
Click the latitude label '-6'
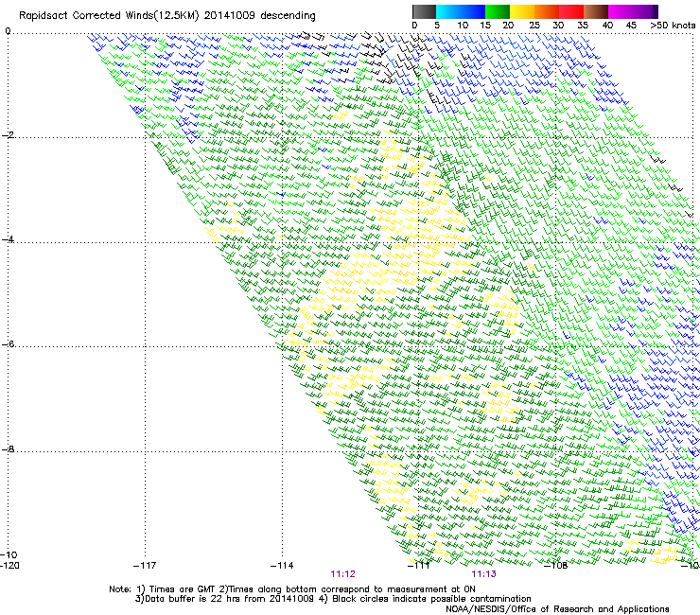[x=8, y=344]
